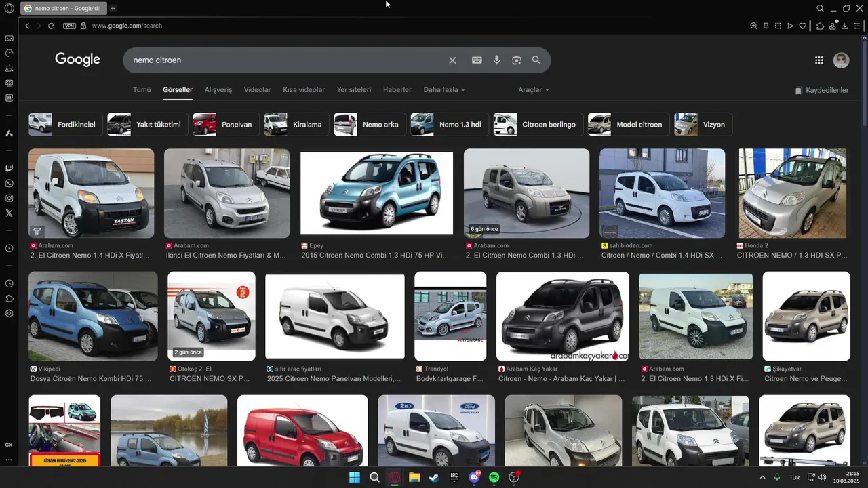Image resolution: width=868 pixels, height=488 pixels.
Task: Open the tab search magnifier in the title bar
Action: (821, 8)
